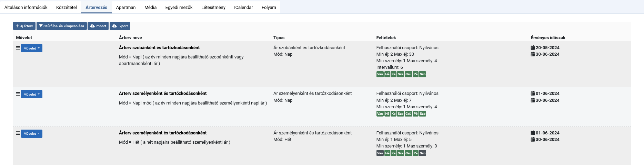The width and height of the screenshot is (644, 165).
Task: Click calendar icon beside 01-06-2024 in Napi mód row
Action: pos(533,93)
